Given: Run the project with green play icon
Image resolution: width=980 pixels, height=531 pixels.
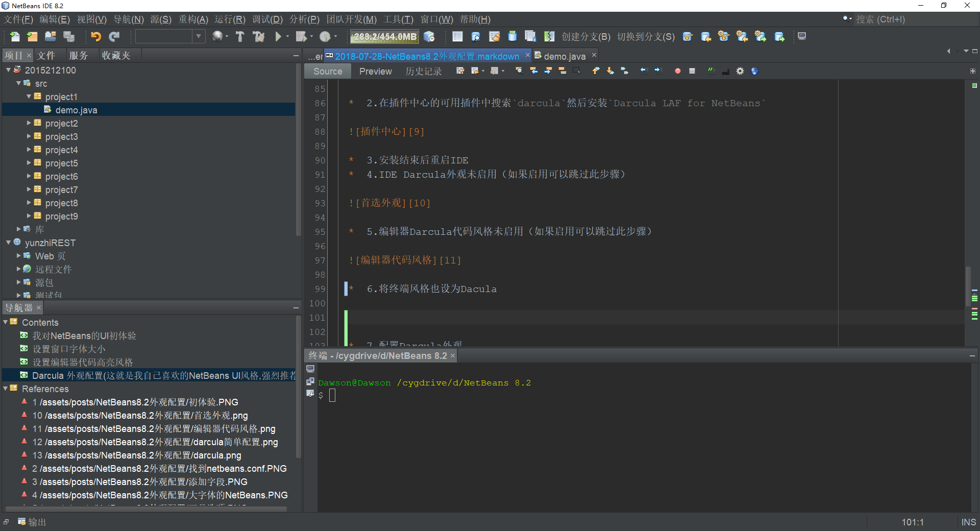Looking at the screenshot, I should pos(278,36).
